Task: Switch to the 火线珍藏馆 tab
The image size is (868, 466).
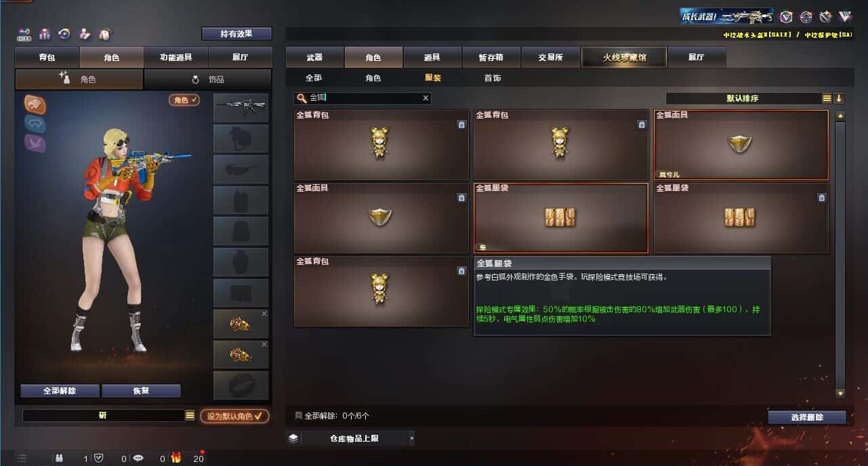Action: [x=624, y=58]
